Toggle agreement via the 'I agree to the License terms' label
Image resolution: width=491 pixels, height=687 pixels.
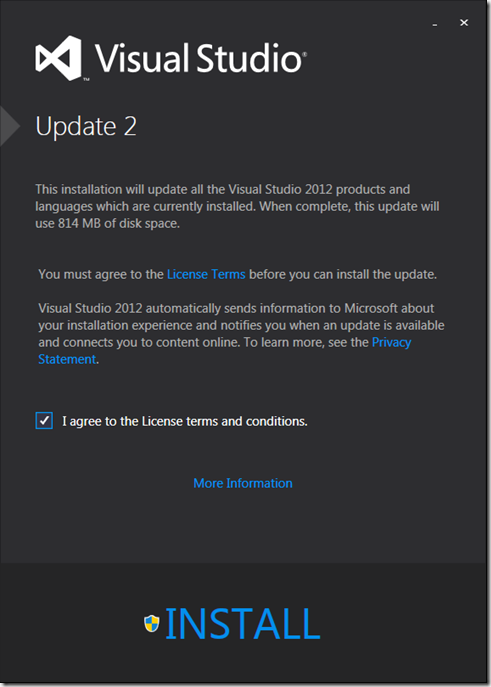[x=184, y=421]
